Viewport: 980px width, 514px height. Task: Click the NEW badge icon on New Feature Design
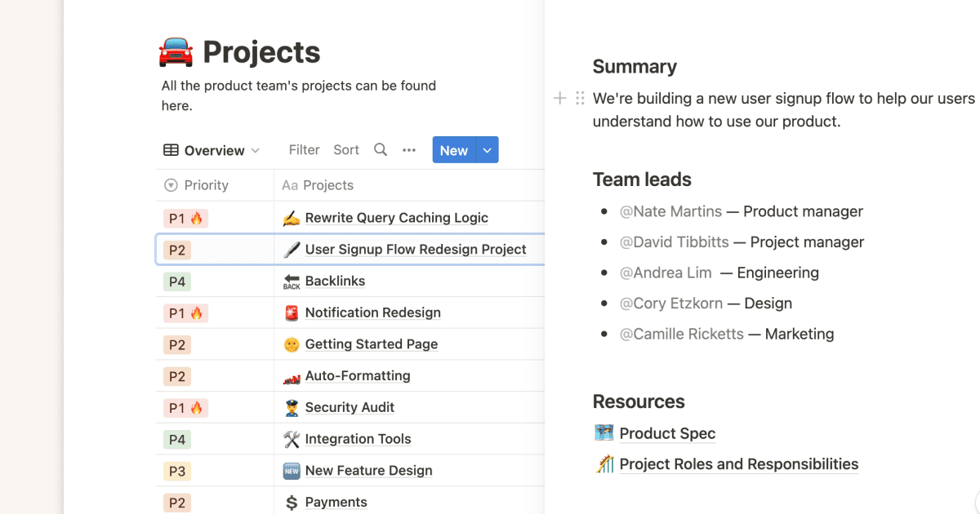coord(292,471)
